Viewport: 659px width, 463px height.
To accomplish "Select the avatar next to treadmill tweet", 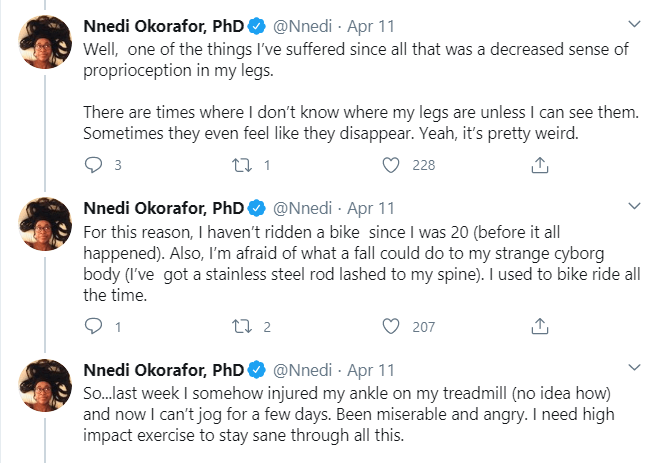I will 45,385.
